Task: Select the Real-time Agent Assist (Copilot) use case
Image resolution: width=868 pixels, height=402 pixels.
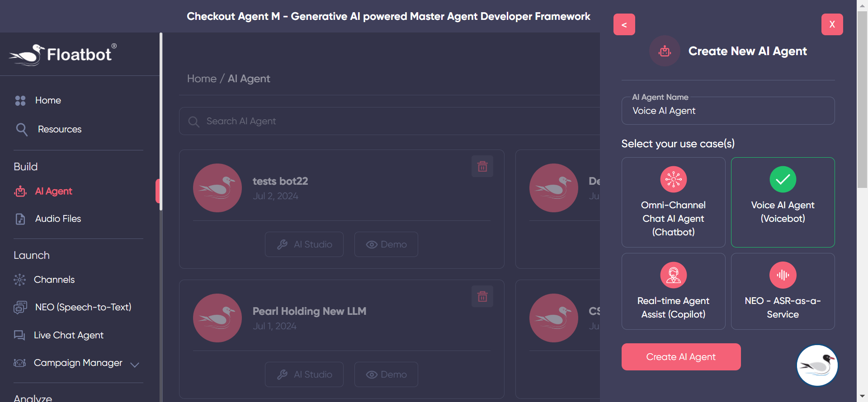Action: tap(674, 291)
